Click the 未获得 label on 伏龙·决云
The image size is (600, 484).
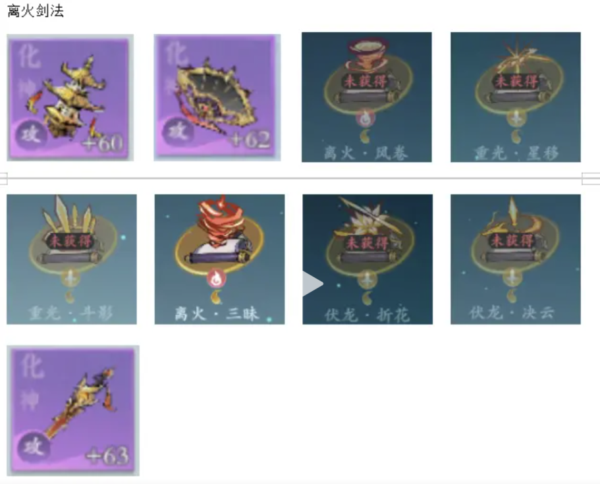click(x=512, y=241)
